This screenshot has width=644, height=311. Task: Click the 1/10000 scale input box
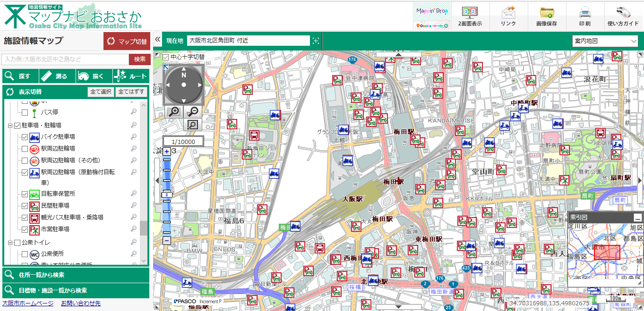point(183,141)
